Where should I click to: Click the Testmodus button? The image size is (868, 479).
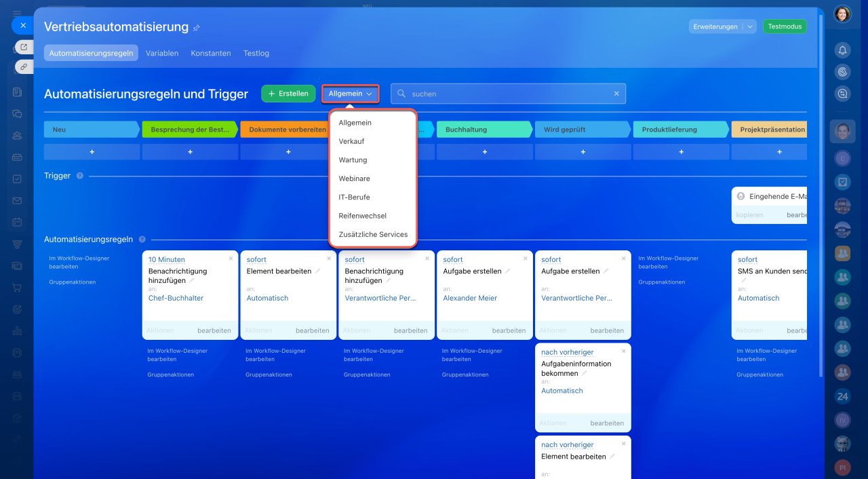click(785, 26)
